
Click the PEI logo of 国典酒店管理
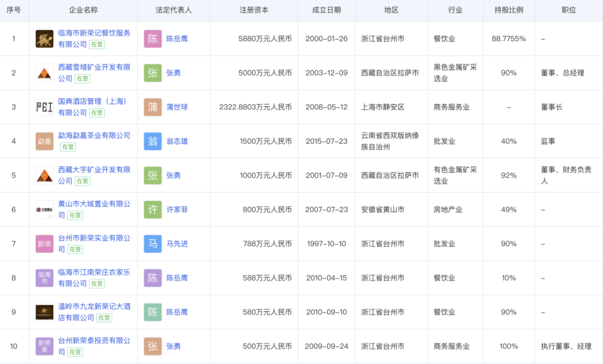(45, 107)
